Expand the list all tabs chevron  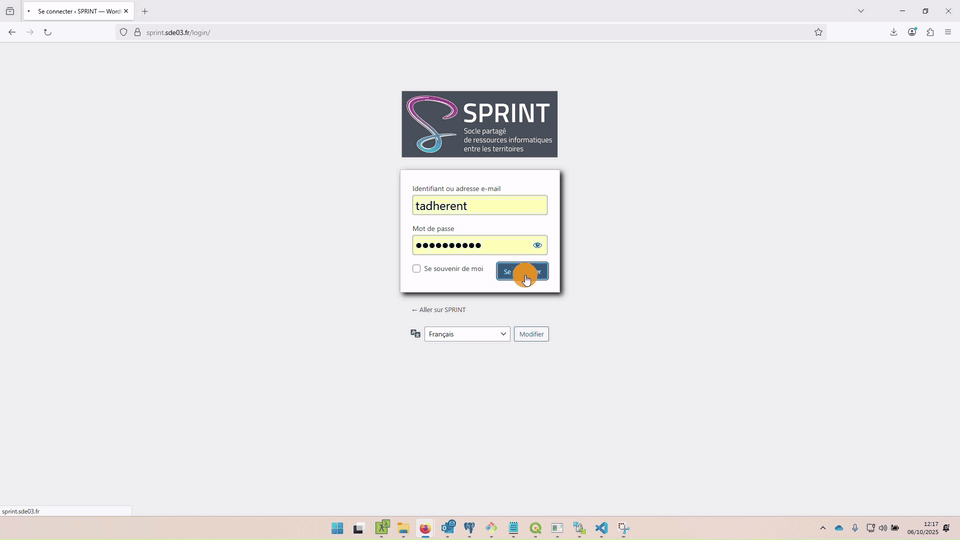860,11
